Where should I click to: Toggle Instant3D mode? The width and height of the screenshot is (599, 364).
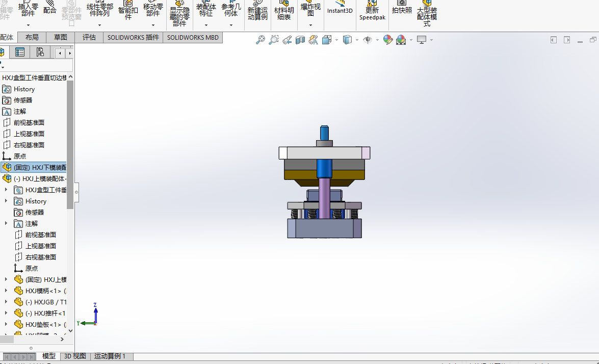click(340, 8)
